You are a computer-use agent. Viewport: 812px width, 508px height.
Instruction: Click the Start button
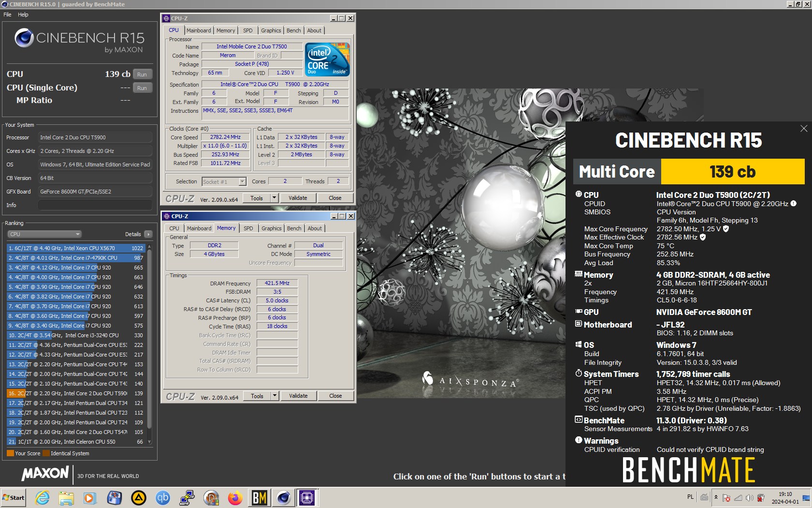pos(14,498)
